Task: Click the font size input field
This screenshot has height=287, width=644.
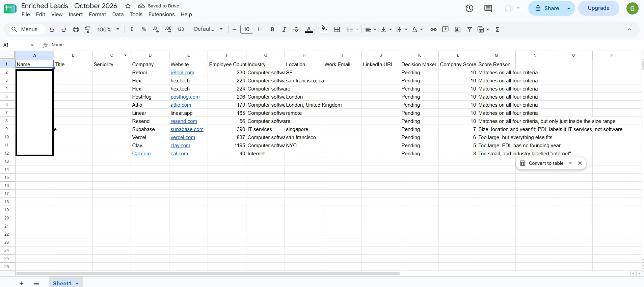Action: (247, 29)
